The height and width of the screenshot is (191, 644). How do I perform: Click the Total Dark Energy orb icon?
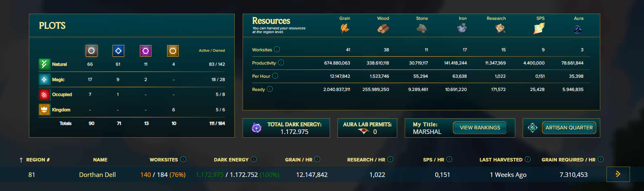point(257,128)
